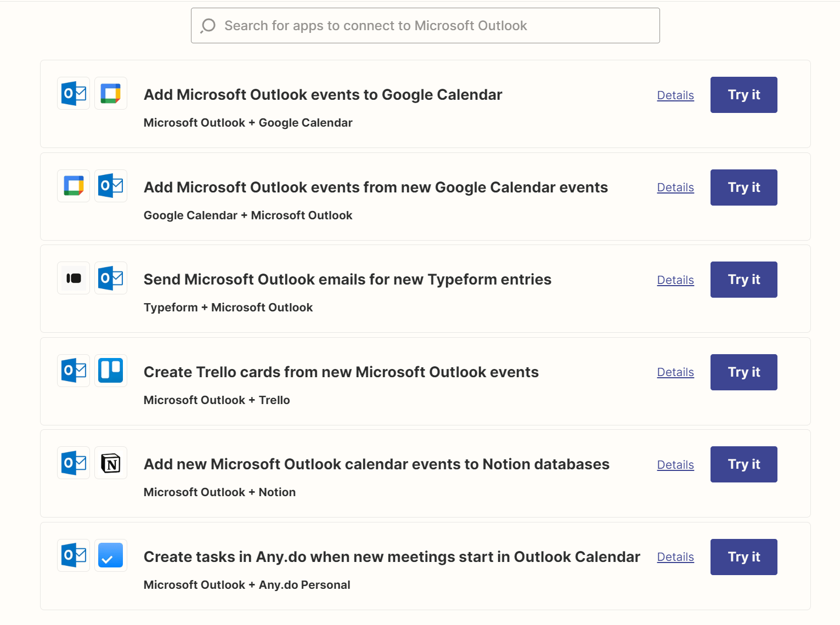Viewport: 840px width, 625px height.
Task: Click the Google Calendar icon beside Outlook
Action: [110, 93]
